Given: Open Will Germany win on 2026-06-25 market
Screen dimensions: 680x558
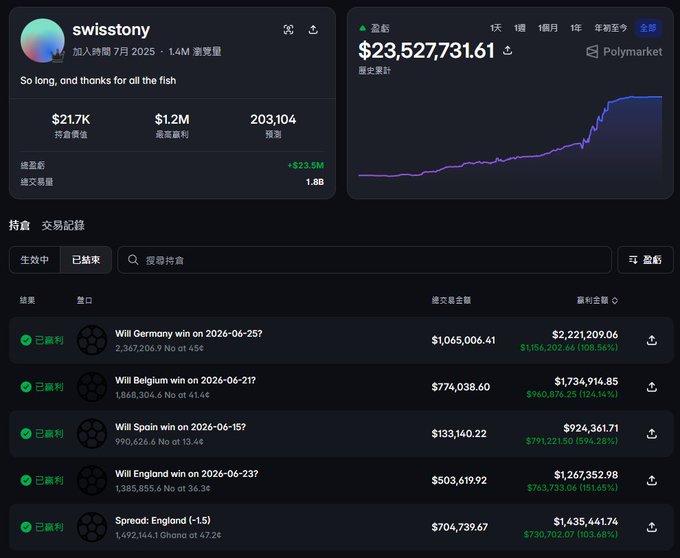Looking at the screenshot, I should 189,333.
